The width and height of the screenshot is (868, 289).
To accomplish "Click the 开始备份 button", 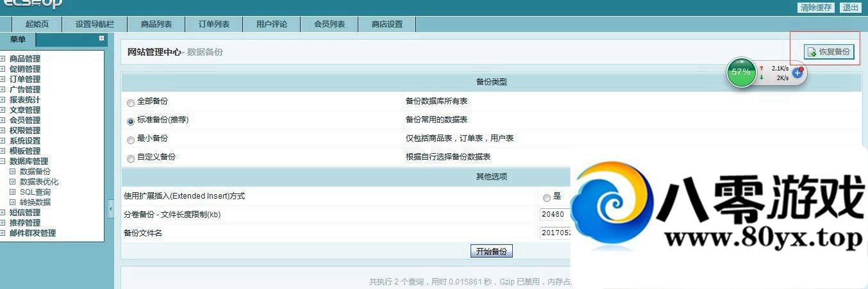I will coord(491,252).
